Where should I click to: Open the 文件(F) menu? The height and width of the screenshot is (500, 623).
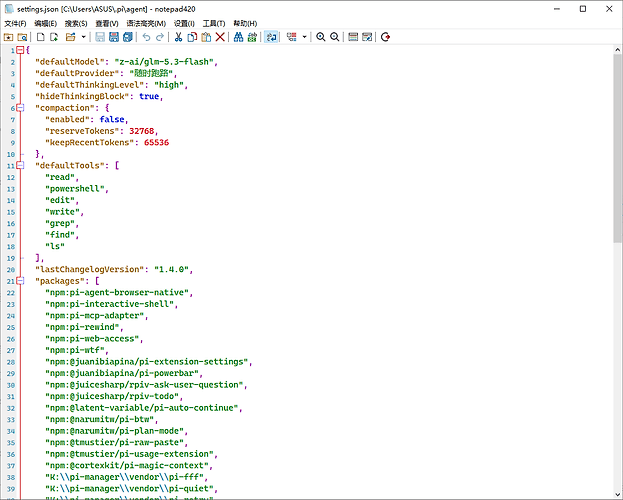15,23
